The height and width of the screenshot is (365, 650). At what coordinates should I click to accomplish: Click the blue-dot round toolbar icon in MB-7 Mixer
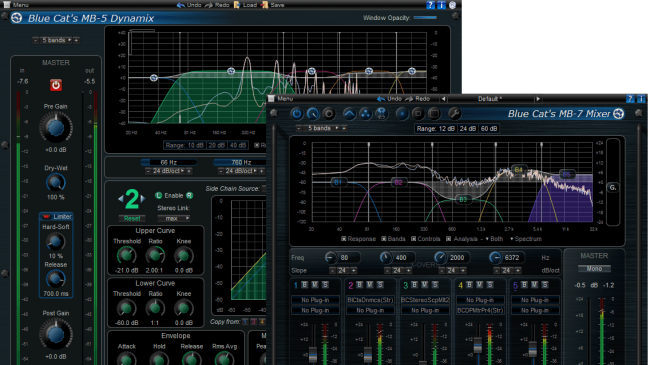coord(402,113)
